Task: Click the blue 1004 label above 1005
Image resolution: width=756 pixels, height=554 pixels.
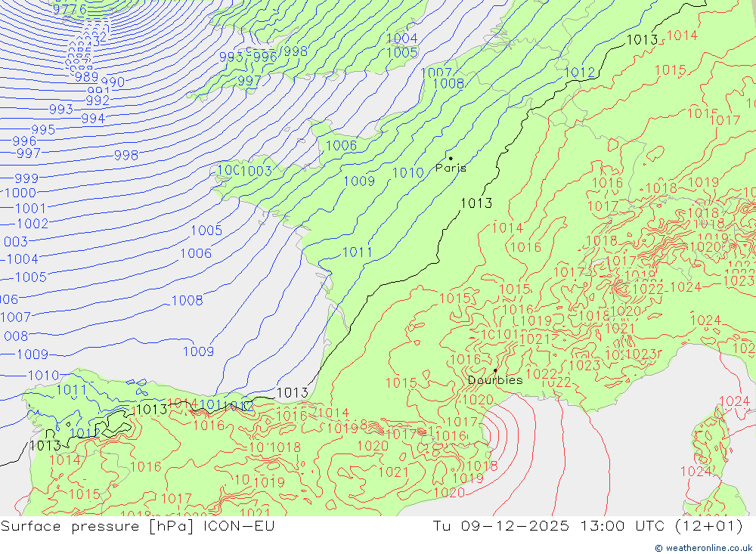Action: coord(402,39)
